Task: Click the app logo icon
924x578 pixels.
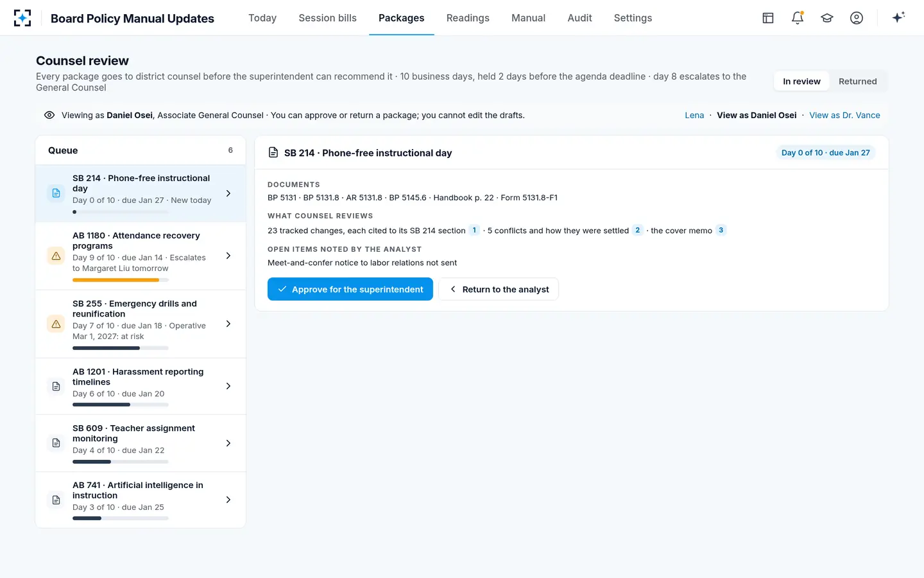Action: [22, 18]
